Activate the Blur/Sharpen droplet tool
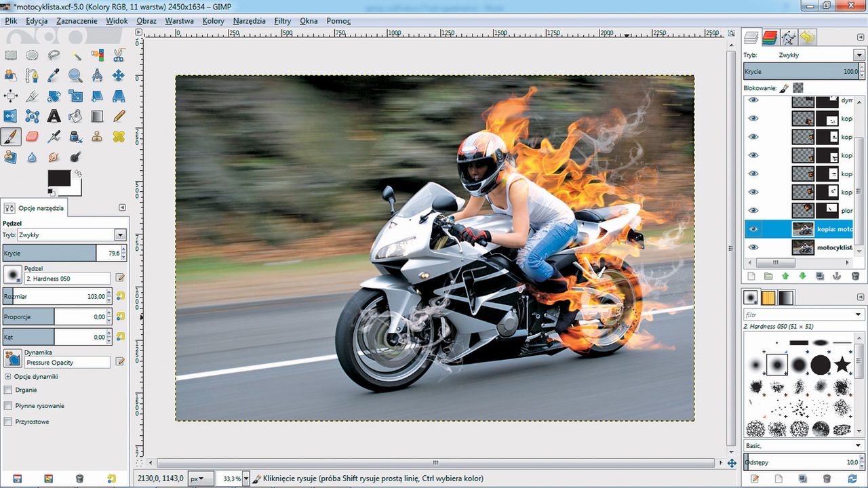 point(32,157)
